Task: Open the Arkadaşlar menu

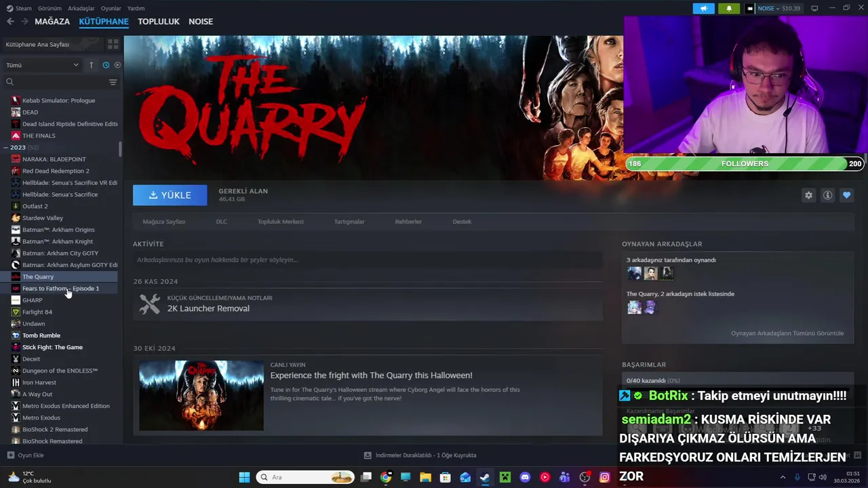Action: [x=81, y=8]
